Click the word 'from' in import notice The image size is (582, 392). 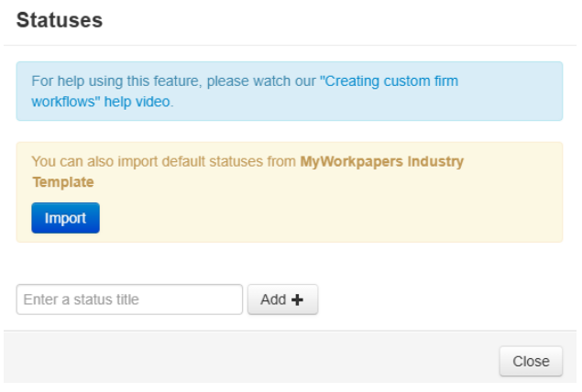[x=280, y=161]
